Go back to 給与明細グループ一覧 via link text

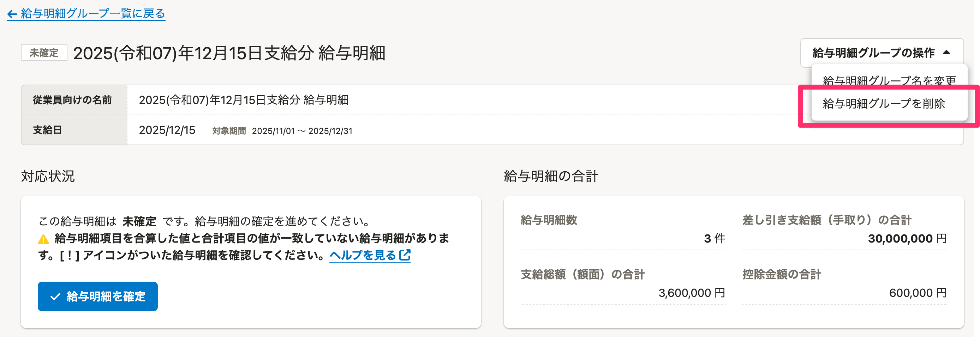pyautogui.click(x=93, y=14)
